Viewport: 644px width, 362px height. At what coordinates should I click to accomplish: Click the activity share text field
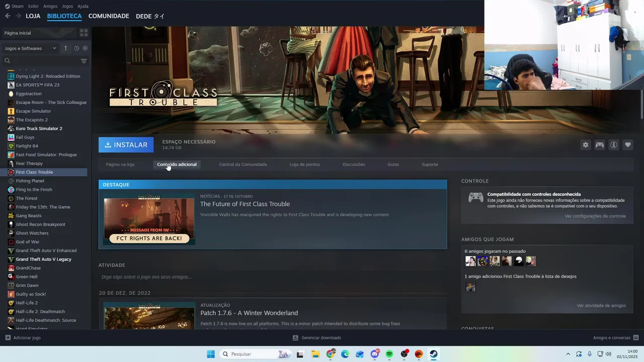coord(272,277)
